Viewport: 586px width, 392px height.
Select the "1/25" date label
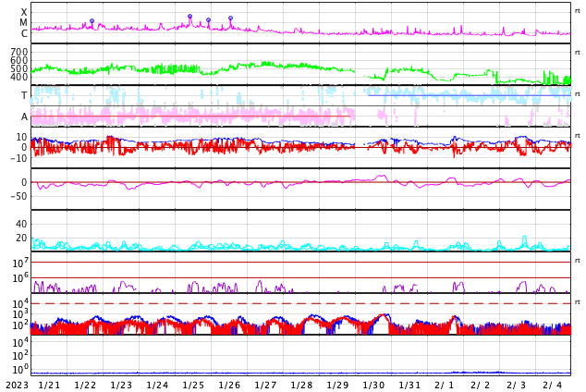pos(193,386)
